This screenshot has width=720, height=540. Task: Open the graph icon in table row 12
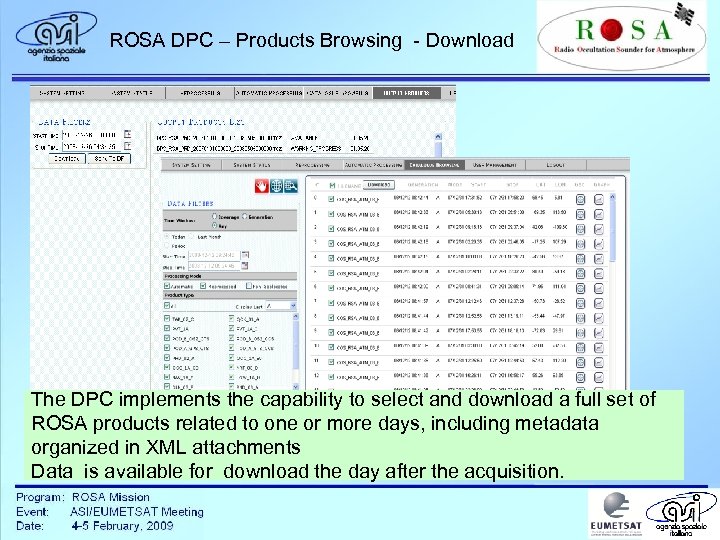599,377
